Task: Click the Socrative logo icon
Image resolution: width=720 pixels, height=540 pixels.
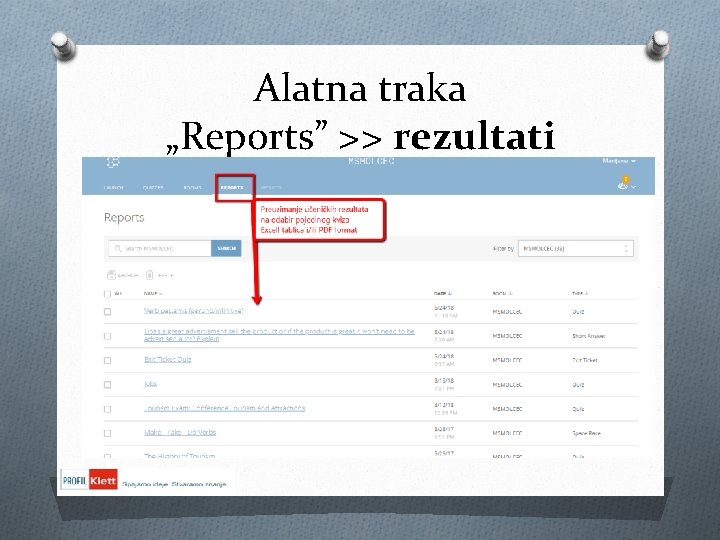Action: click(x=113, y=163)
